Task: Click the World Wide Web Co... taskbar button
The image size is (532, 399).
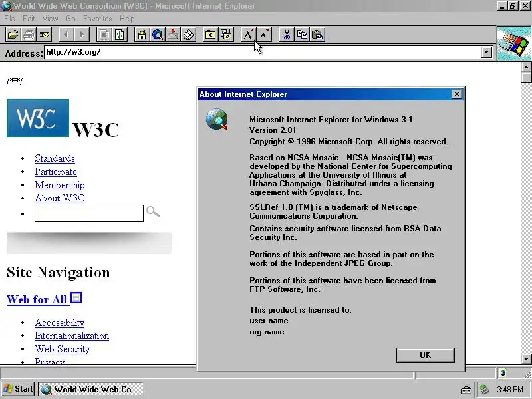Action: coord(90,389)
